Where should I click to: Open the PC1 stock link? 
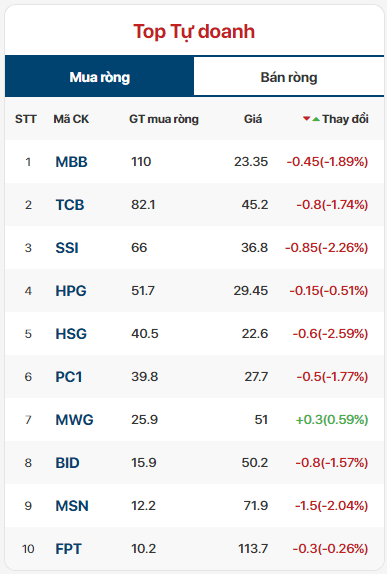(68, 377)
